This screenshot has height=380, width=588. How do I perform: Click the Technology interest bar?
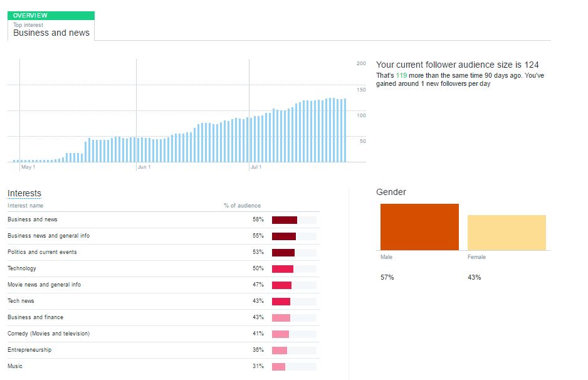(283, 268)
